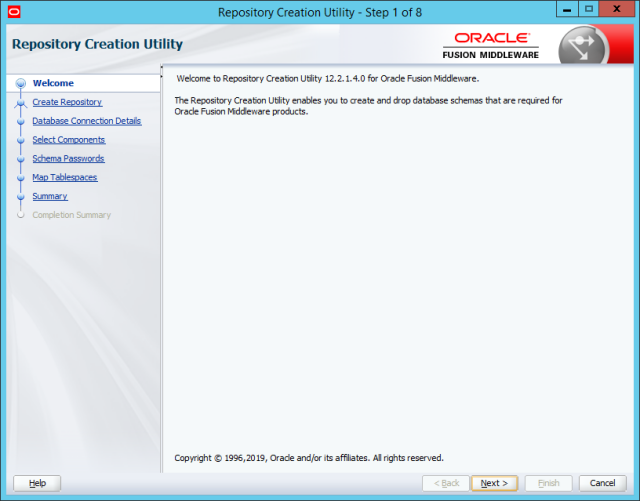Viewport: 640px width, 501px height.
Task: Click the sidebar collapse splitter handle
Action: 162,71
